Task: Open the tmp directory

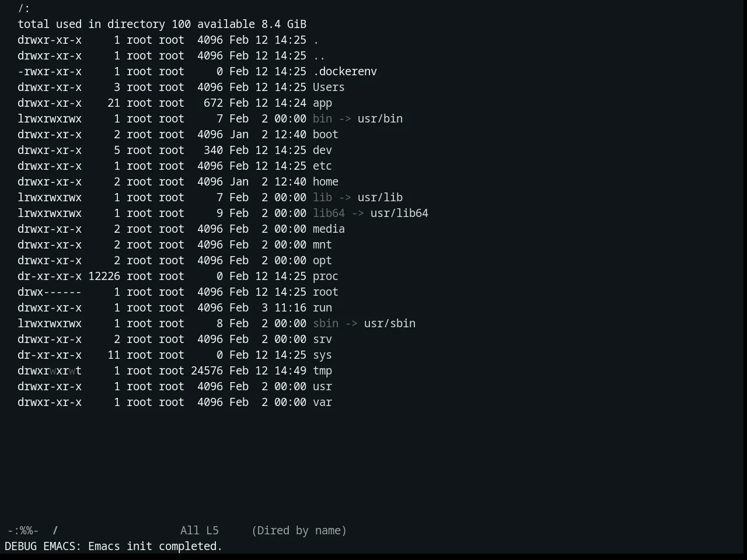Action: click(322, 370)
